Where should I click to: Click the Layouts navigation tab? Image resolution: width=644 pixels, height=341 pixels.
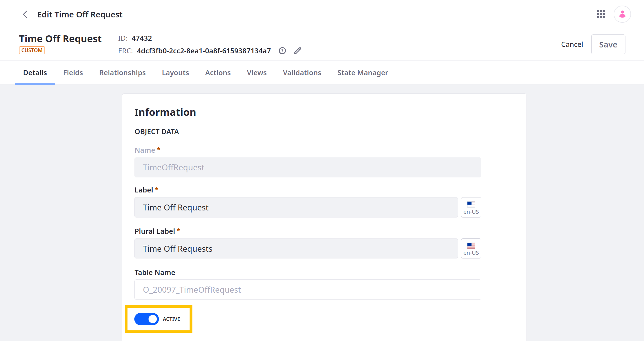click(175, 73)
